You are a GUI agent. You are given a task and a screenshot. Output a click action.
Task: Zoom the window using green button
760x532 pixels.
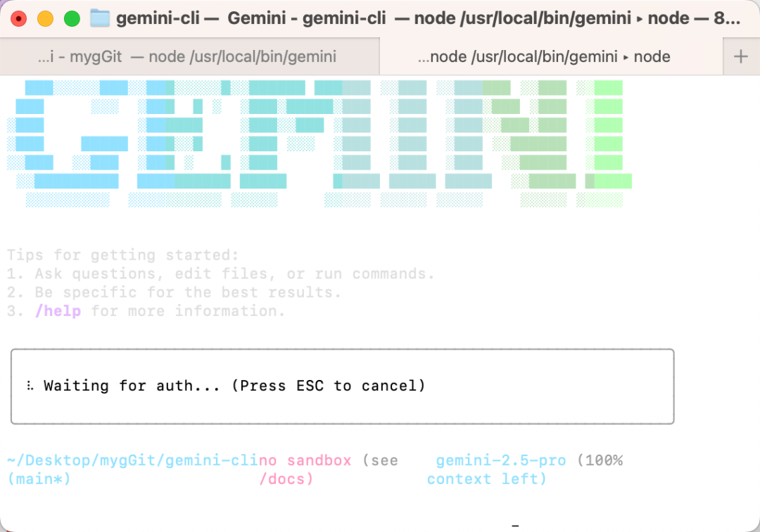[72, 19]
